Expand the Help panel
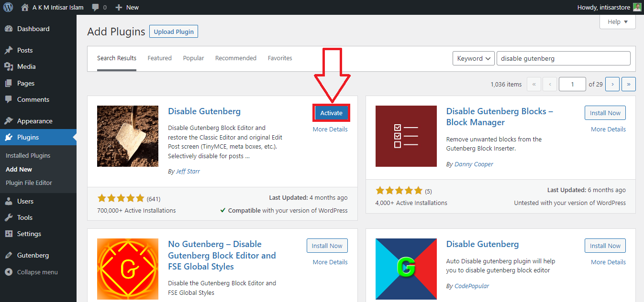 click(617, 22)
